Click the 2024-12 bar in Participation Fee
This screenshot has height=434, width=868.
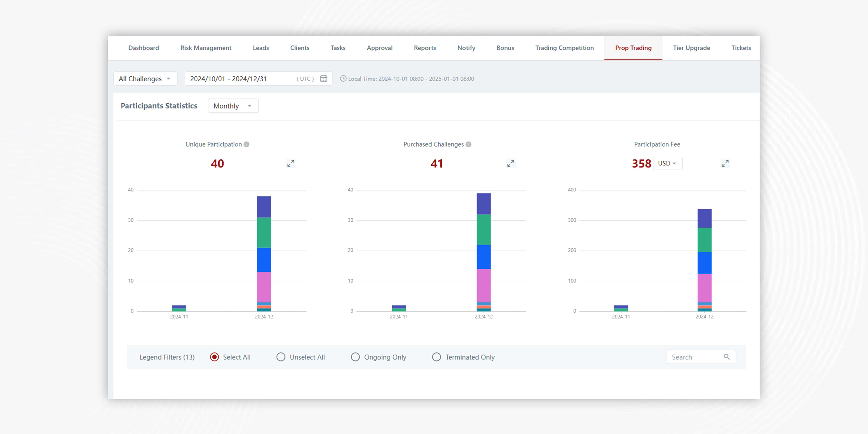click(705, 260)
